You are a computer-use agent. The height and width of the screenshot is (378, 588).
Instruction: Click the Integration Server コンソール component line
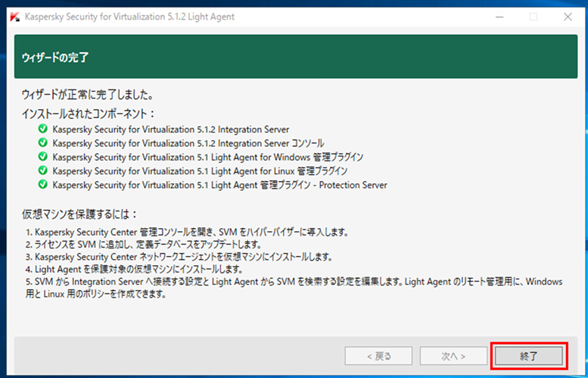(188, 143)
